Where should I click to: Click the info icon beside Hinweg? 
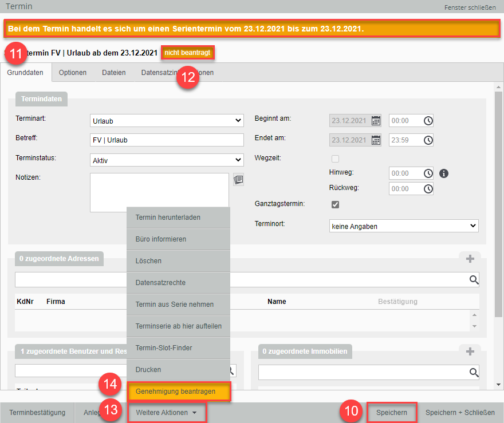(x=443, y=173)
